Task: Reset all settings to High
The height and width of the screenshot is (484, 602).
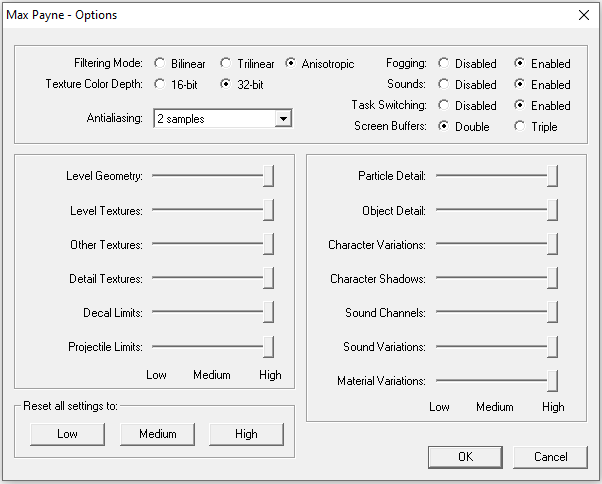Action: [x=246, y=434]
